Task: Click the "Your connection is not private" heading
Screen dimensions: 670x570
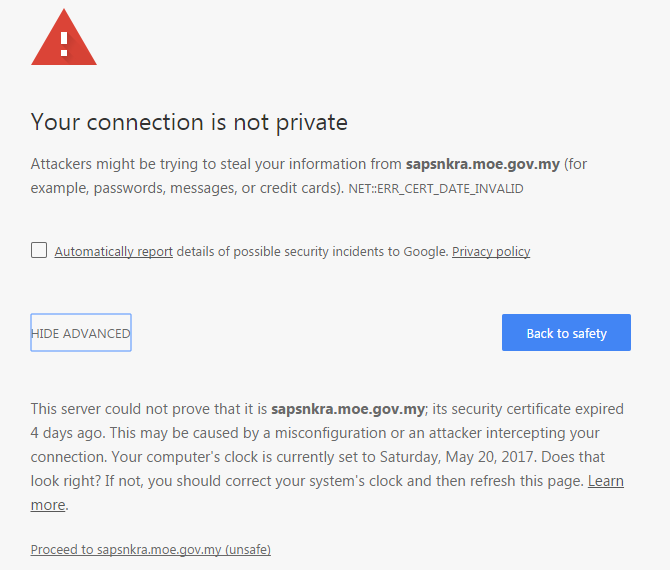Action: click(189, 123)
